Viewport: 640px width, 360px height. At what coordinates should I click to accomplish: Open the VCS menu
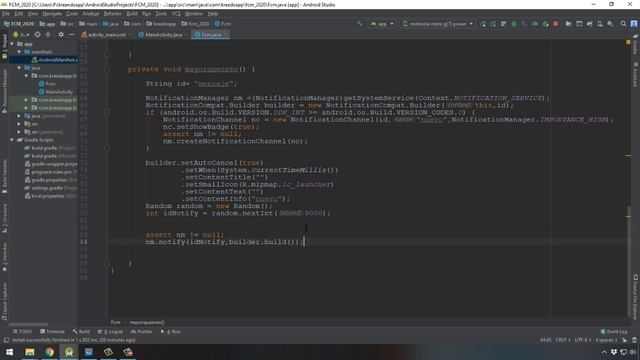(x=176, y=14)
